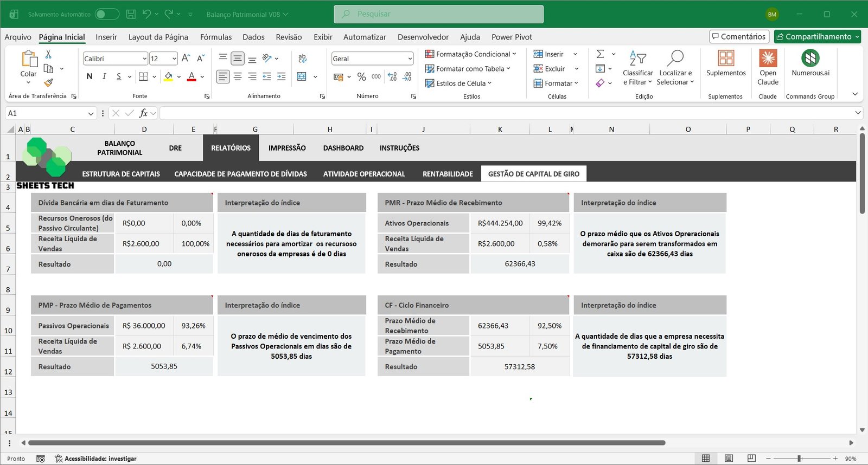
Task: Click the Format Painter brush icon
Action: tap(48, 83)
